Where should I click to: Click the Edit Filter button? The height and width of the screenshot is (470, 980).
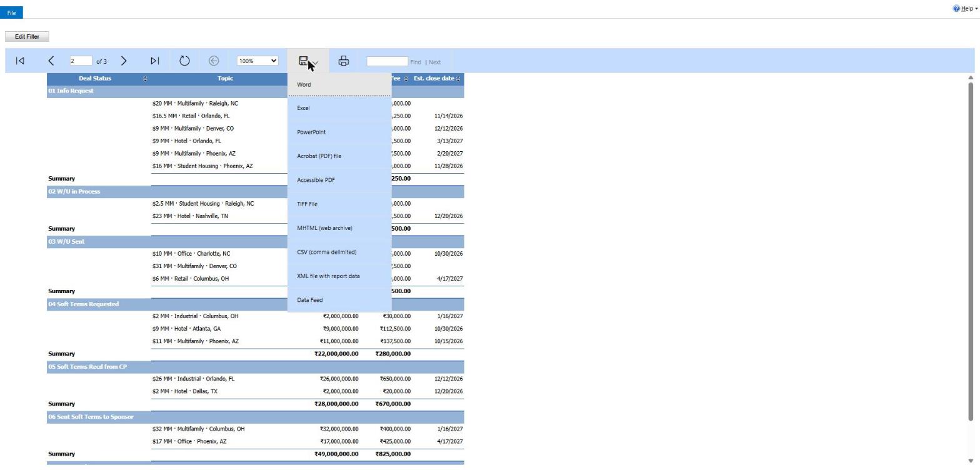[x=27, y=37]
